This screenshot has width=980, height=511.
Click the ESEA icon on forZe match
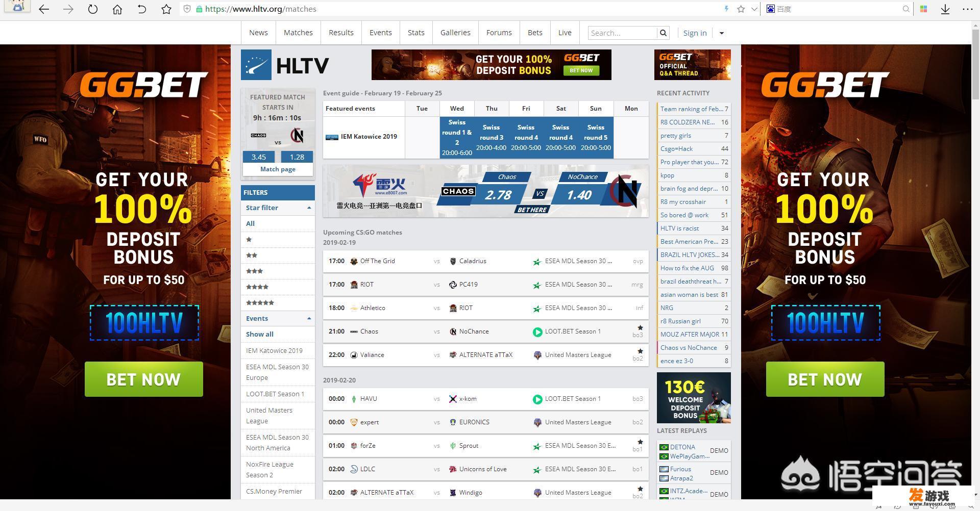point(537,446)
